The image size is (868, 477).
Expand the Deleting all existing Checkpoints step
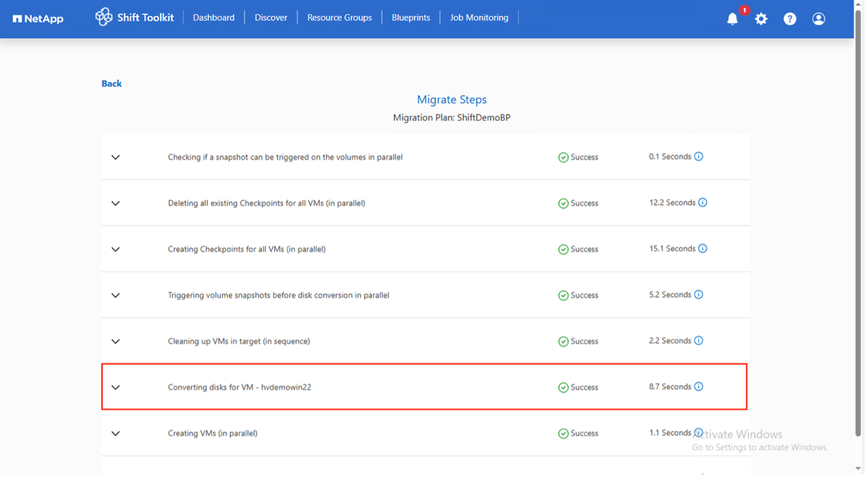(x=115, y=203)
